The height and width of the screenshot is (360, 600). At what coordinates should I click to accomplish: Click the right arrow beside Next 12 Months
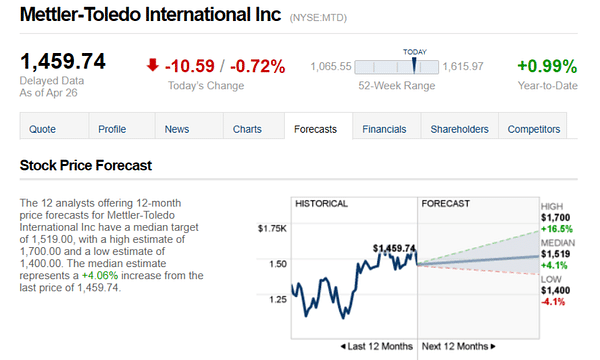click(493, 347)
